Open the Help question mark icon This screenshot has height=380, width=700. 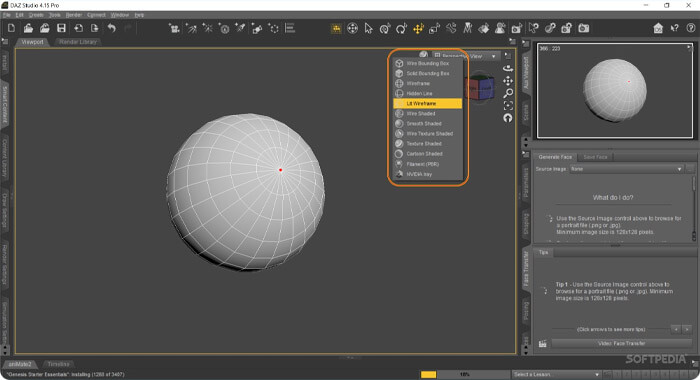[691, 29]
